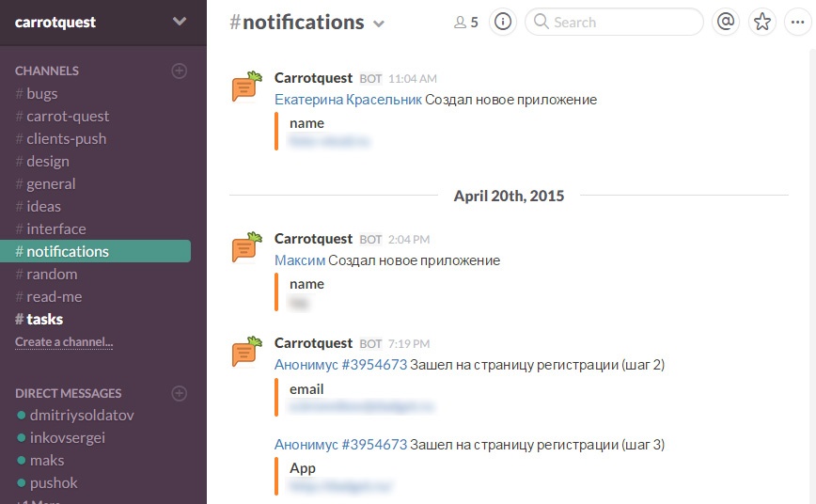Expand the CHANNELS section header

pos(47,71)
